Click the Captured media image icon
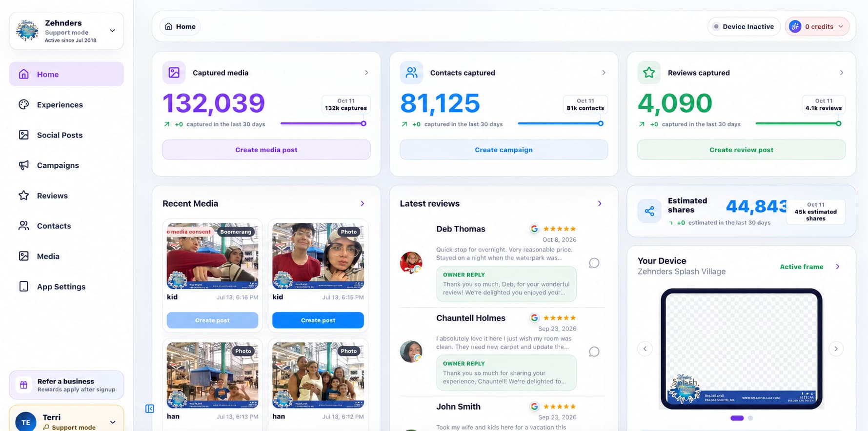This screenshot has height=431, width=868. point(174,73)
